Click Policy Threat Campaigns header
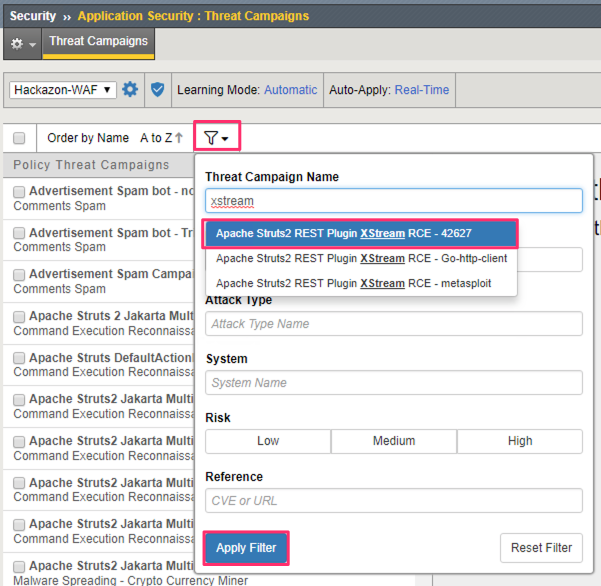This screenshot has height=586, width=601. (91, 165)
